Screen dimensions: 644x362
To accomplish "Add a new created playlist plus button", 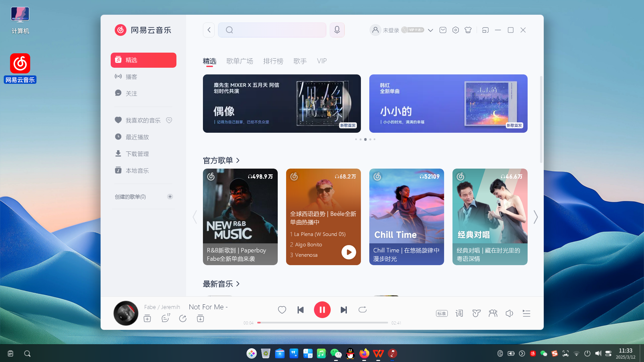I will coord(170,197).
